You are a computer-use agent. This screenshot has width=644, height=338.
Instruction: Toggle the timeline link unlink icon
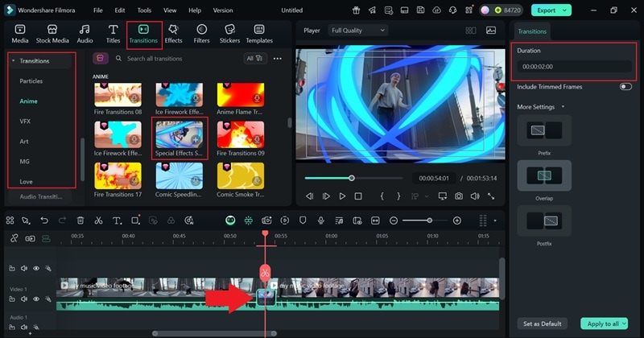click(x=14, y=238)
